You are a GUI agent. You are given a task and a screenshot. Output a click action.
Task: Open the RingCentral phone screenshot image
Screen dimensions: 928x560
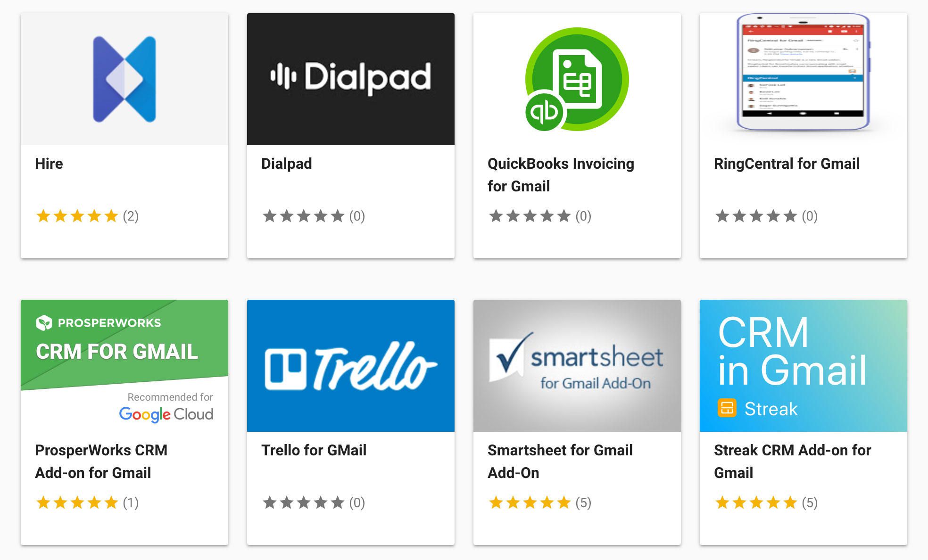click(x=804, y=72)
